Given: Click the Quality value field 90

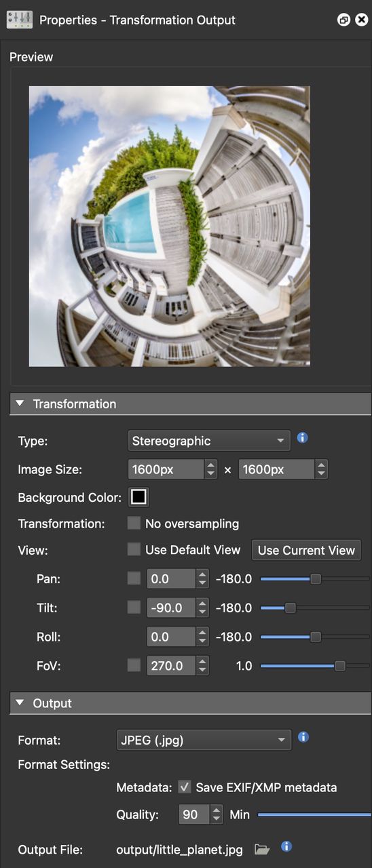Looking at the screenshot, I should click(194, 814).
